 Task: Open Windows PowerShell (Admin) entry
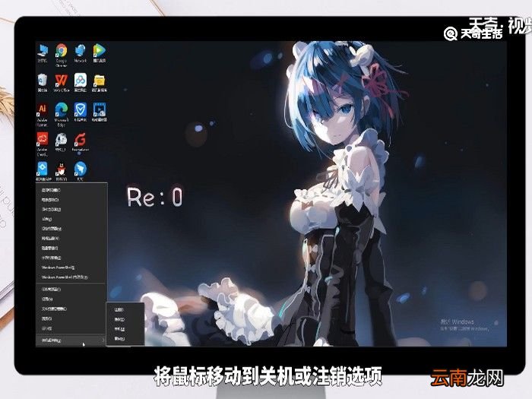[x=71, y=277]
